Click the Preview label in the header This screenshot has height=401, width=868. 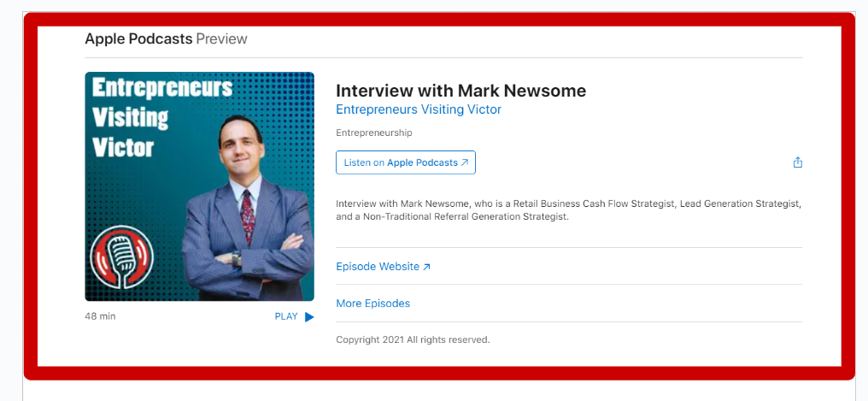[221, 38]
